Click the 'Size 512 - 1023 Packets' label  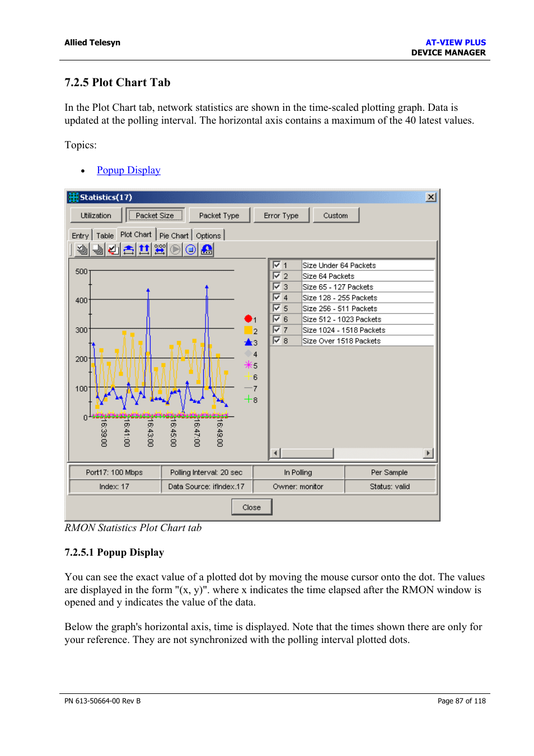[342, 319]
